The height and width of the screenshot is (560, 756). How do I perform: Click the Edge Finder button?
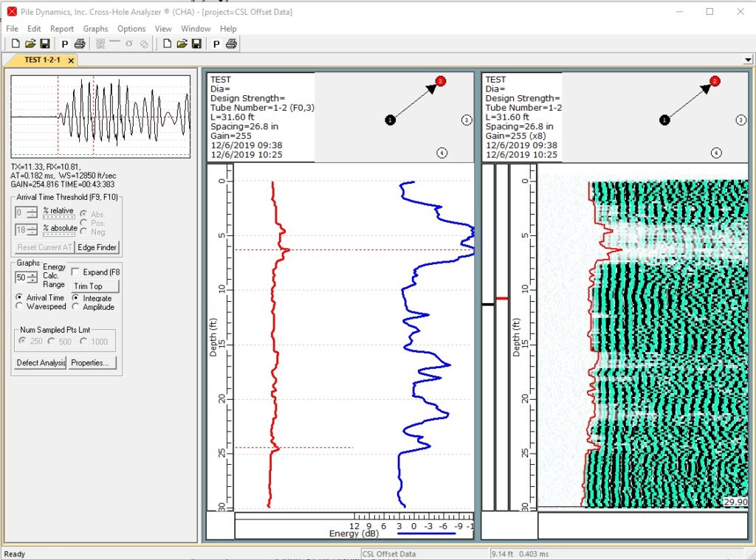[97, 247]
